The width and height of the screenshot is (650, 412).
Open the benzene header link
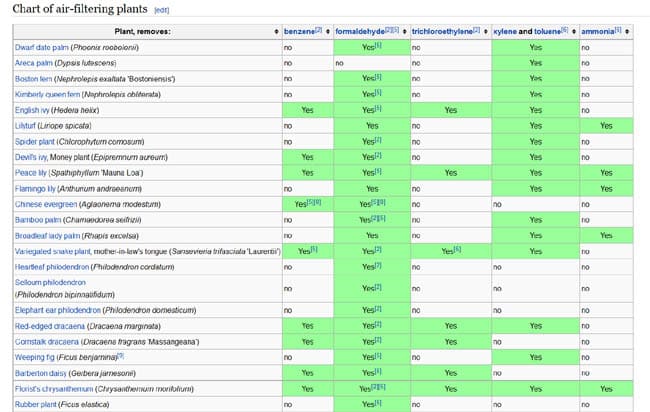(298, 32)
